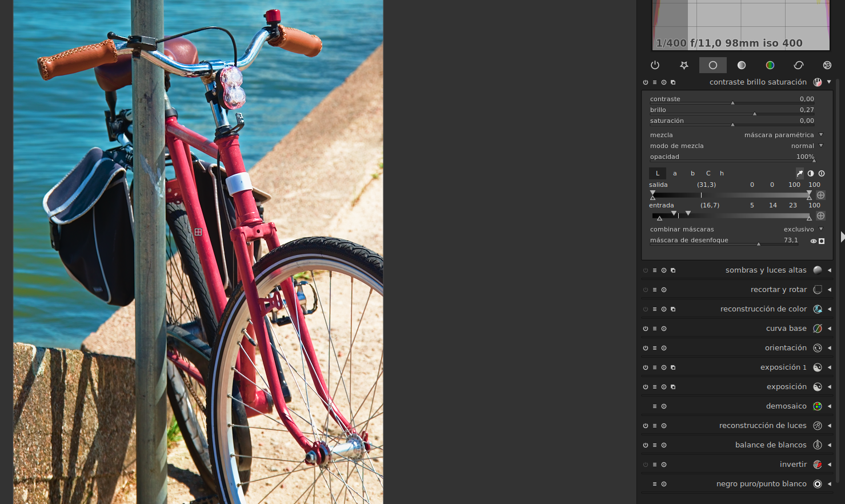Open presets menu for demosaico
The width and height of the screenshot is (845, 504).
tap(655, 406)
